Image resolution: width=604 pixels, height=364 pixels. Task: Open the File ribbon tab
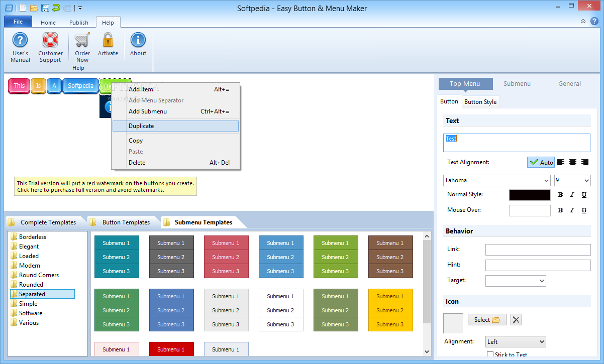click(18, 22)
